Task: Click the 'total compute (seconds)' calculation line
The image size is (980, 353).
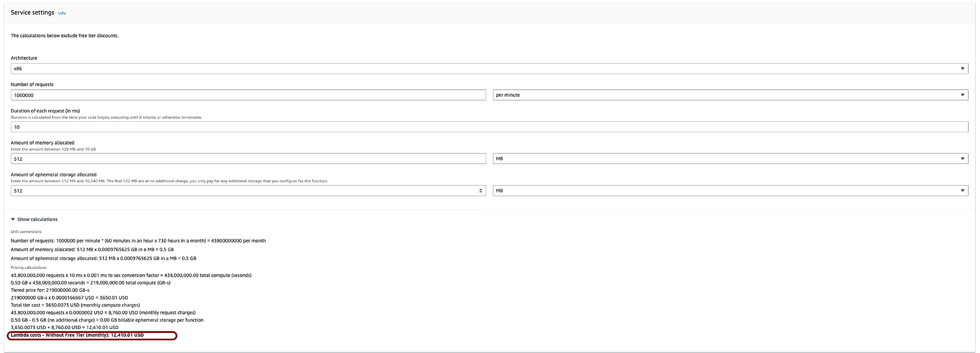Action: point(131,275)
